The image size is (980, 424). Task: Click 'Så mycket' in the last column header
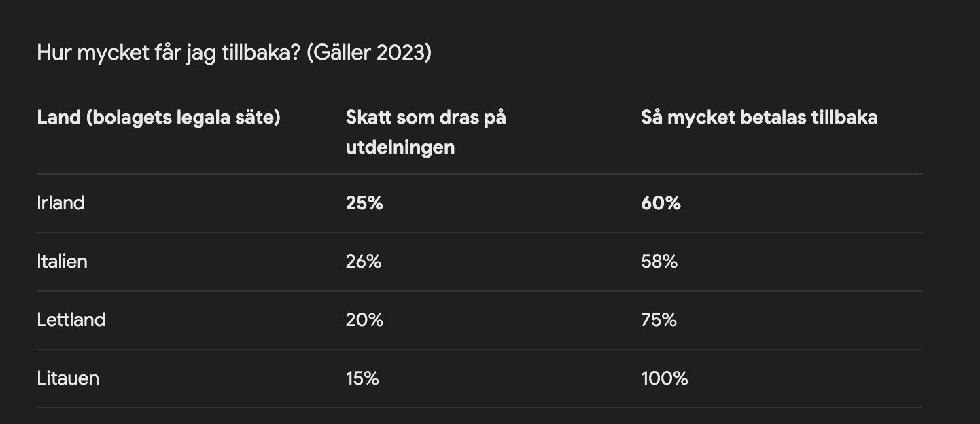[x=688, y=118]
